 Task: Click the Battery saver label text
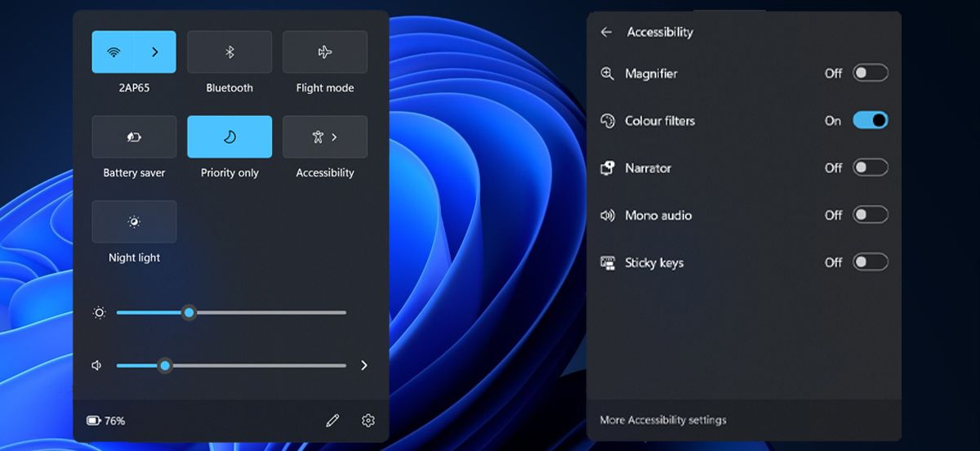[134, 172]
